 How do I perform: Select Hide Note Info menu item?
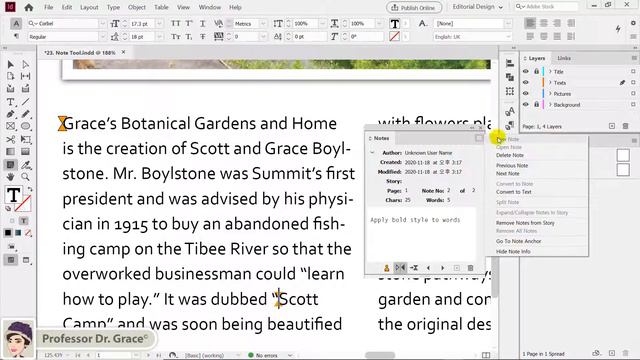tap(513, 251)
